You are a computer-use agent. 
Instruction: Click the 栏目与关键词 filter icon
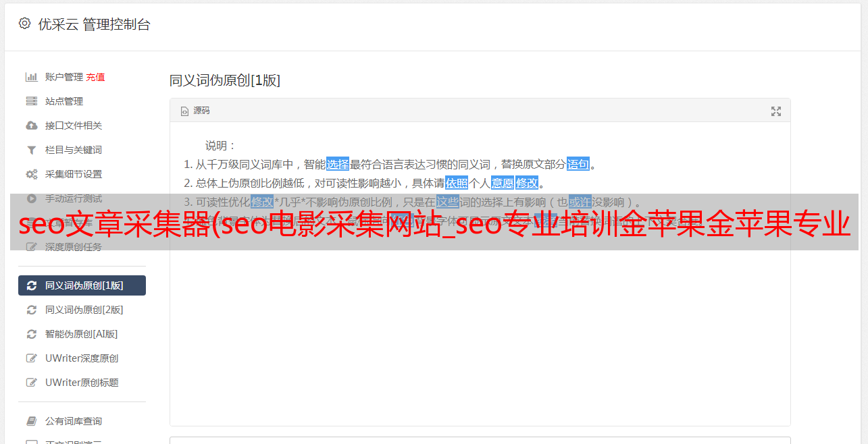pos(31,150)
